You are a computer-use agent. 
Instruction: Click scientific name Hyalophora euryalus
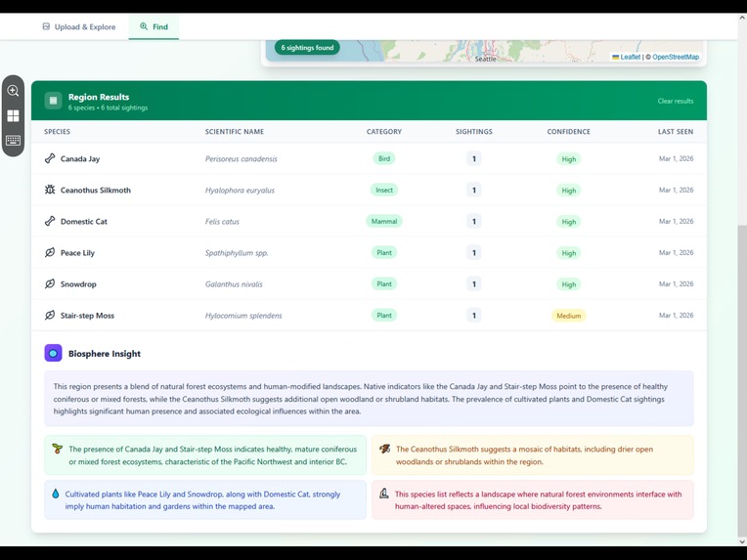click(240, 191)
